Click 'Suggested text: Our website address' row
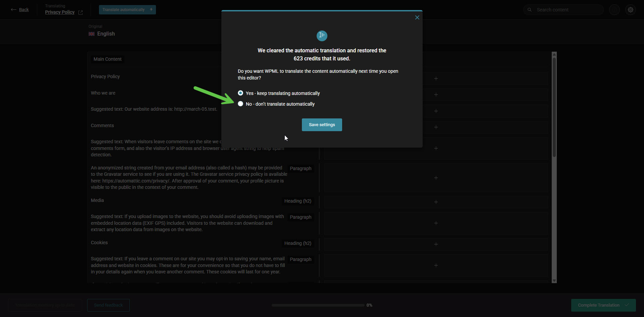This screenshot has height=317, width=644. tap(154, 109)
